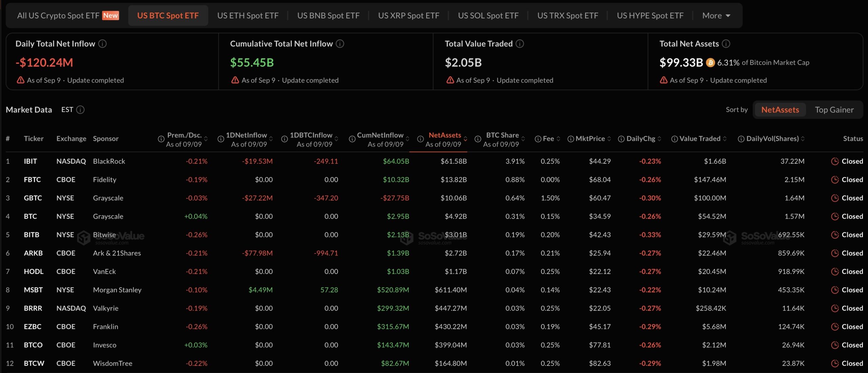Screen dimensions: 868x373
Task: Sort table by BTC Share arrows
Action: [523, 139]
